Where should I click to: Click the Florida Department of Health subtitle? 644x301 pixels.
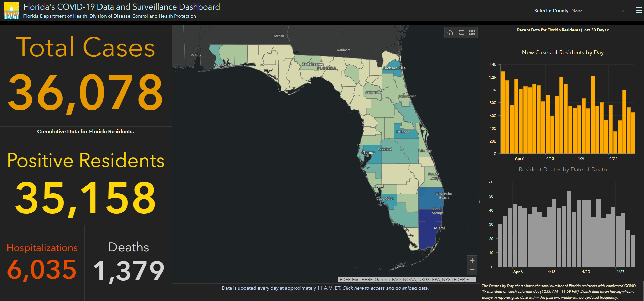(x=110, y=16)
